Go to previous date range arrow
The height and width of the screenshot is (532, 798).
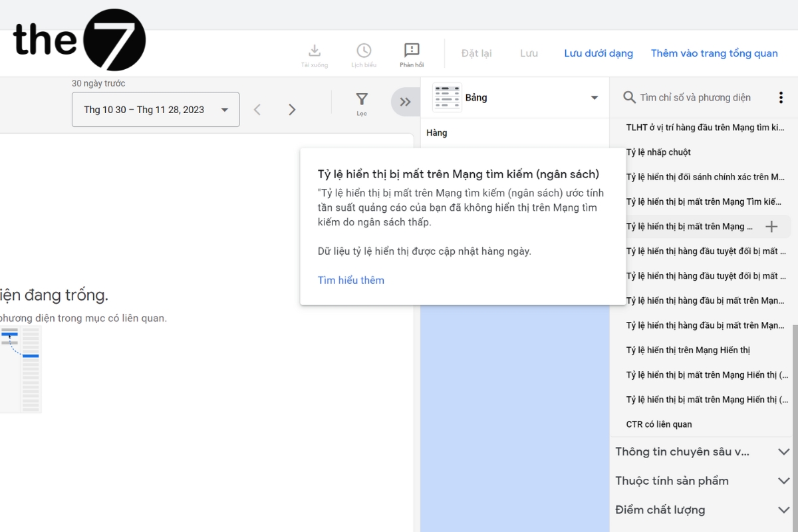(258, 110)
